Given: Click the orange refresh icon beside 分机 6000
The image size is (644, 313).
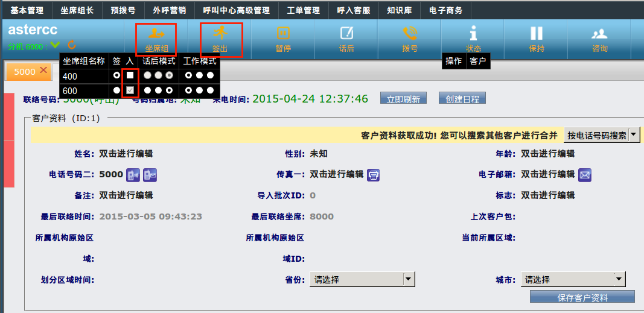Looking at the screenshot, I should coord(72,45).
